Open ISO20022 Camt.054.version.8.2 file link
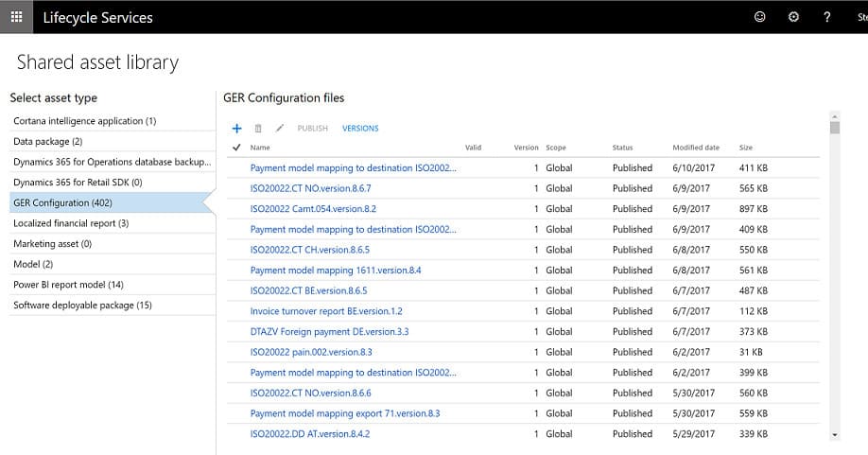Screen dimensions: 868x455 [x=313, y=209]
